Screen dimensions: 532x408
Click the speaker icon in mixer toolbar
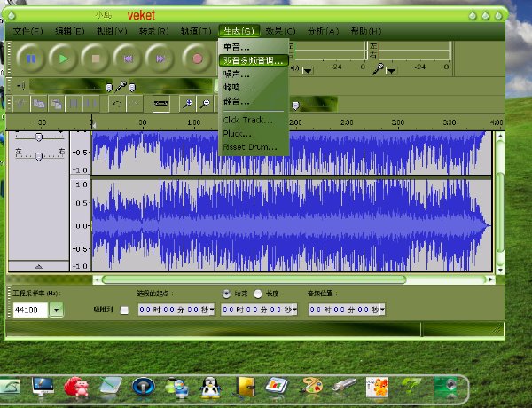[21, 86]
